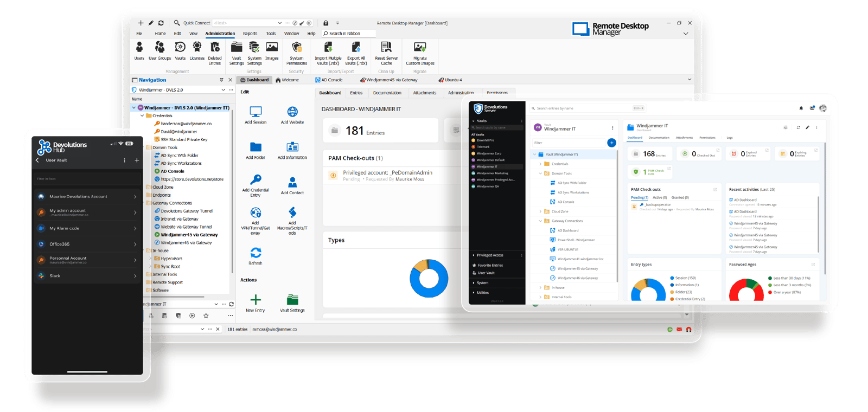Click the lock icon in title bar
Image resolution: width=868 pixels, height=412 pixels.
pyautogui.click(x=326, y=23)
